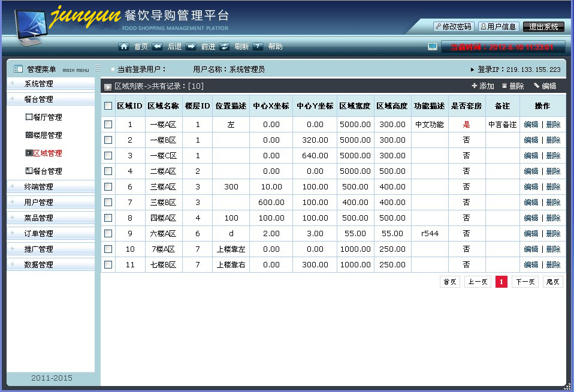
Task: Click the home icon next to 首页
Action: pyautogui.click(x=124, y=47)
